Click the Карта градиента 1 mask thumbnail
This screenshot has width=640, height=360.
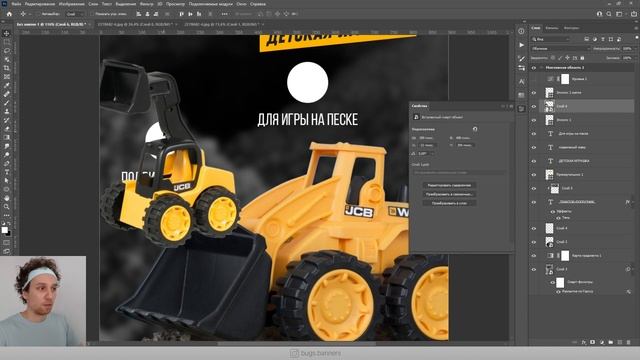point(565,256)
